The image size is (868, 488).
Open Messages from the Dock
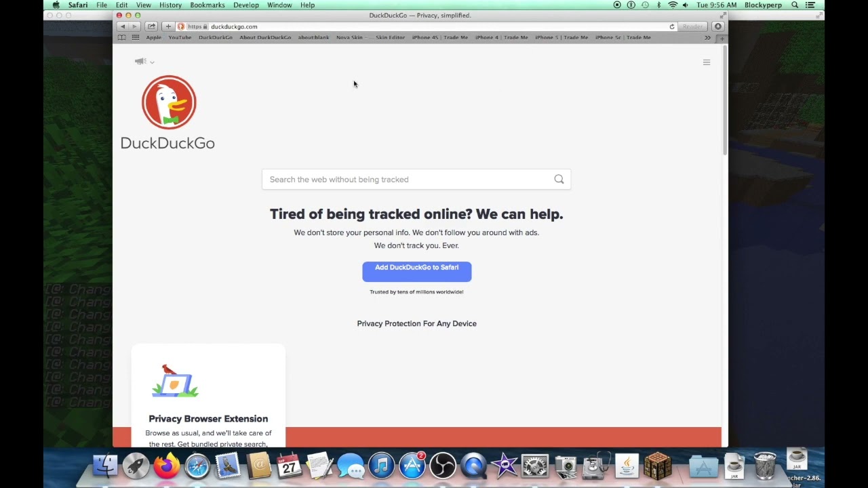[351, 466]
